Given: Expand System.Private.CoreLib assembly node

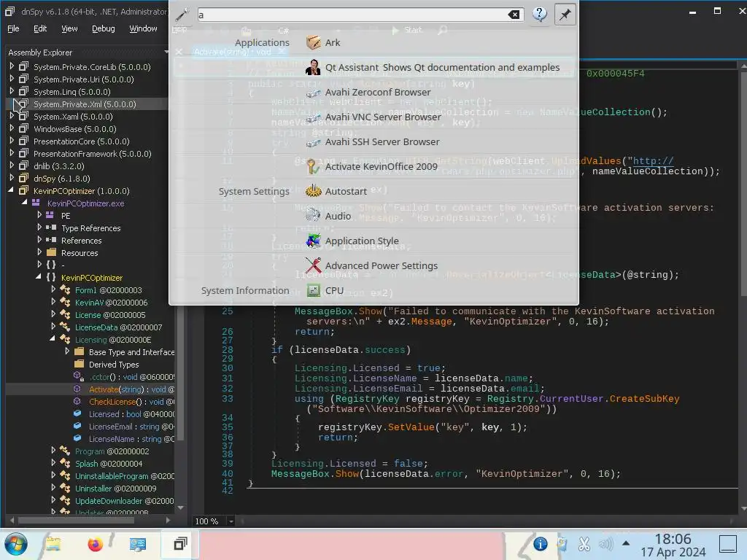Looking at the screenshot, I should tap(12, 66).
